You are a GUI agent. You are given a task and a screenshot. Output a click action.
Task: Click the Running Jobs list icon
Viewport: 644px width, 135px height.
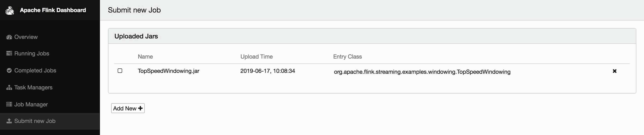click(9, 53)
